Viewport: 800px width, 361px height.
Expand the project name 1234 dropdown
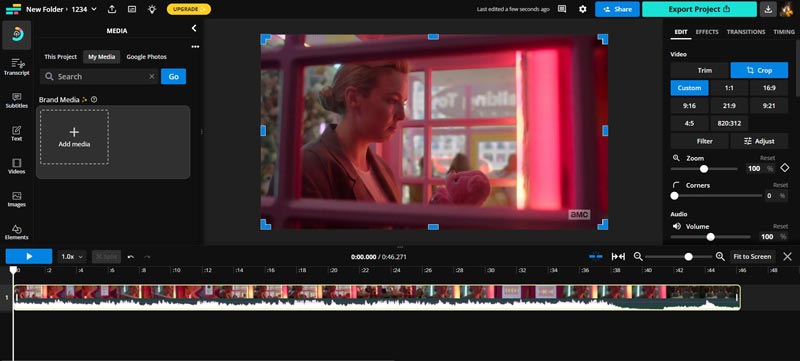pyautogui.click(x=84, y=9)
